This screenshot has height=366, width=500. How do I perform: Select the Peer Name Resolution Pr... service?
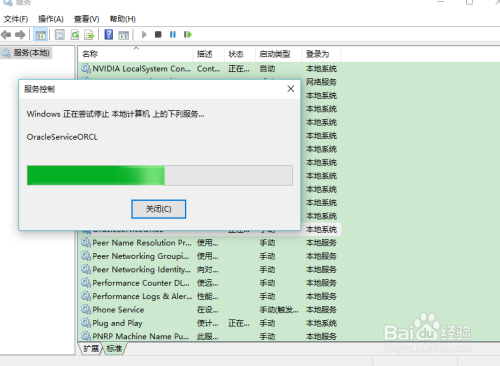click(142, 243)
